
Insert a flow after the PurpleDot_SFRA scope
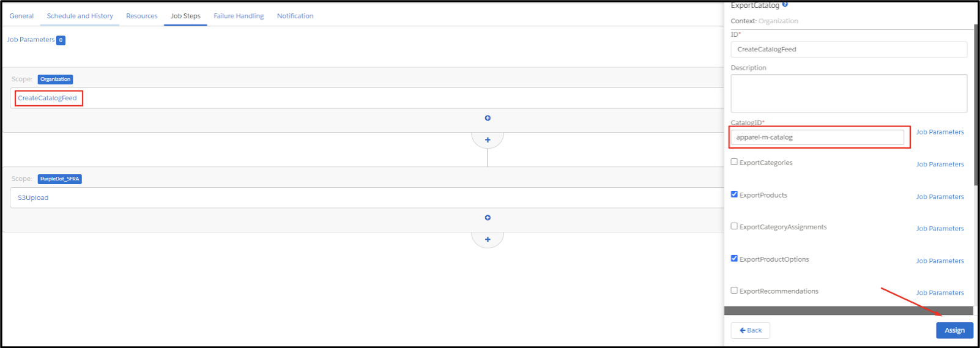tap(488, 240)
